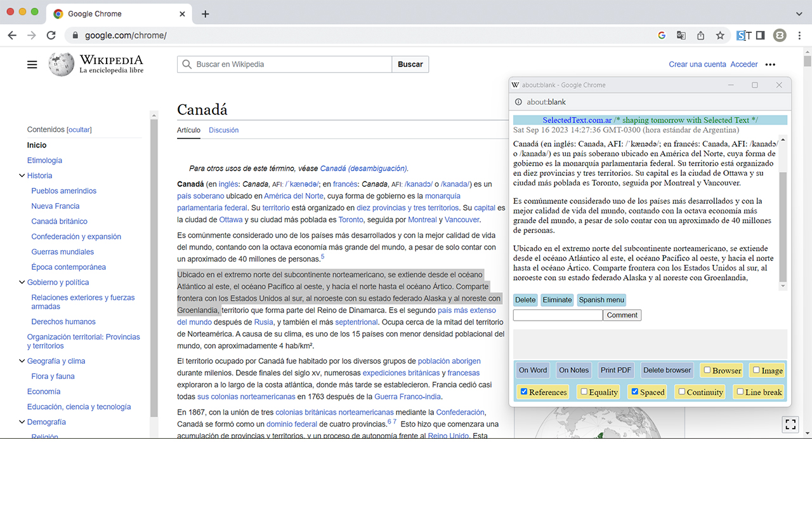Click the Wikipedia globe logo
This screenshot has height=508, width=812.
(62, 64)
